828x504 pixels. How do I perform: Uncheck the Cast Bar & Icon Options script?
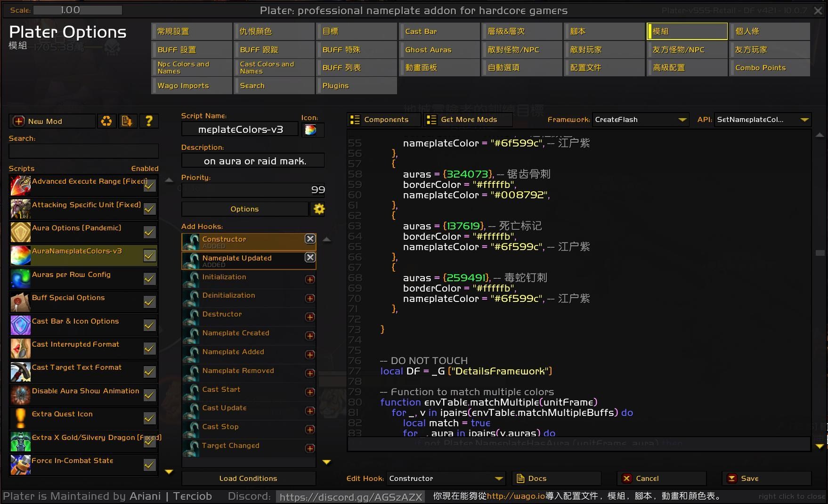tap(150, 325)
